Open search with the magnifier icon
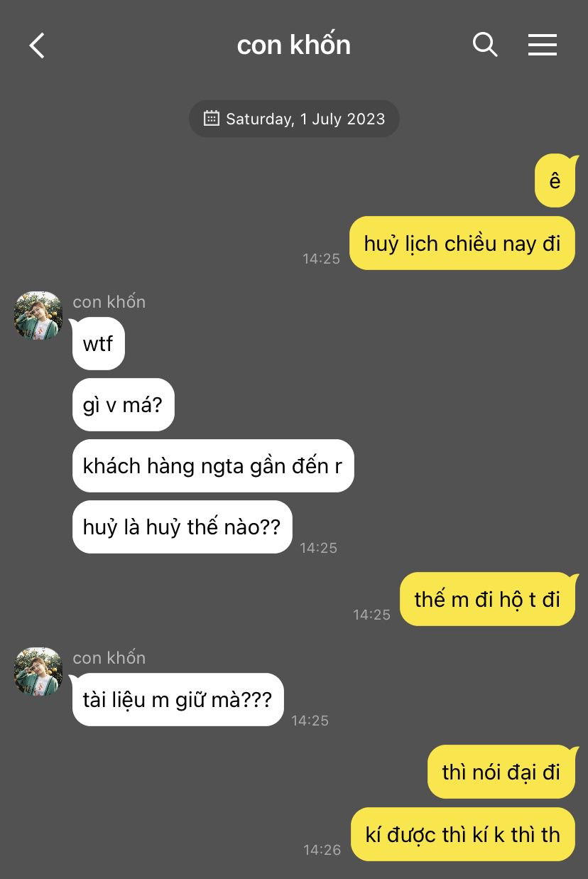 tap(485, 45)
